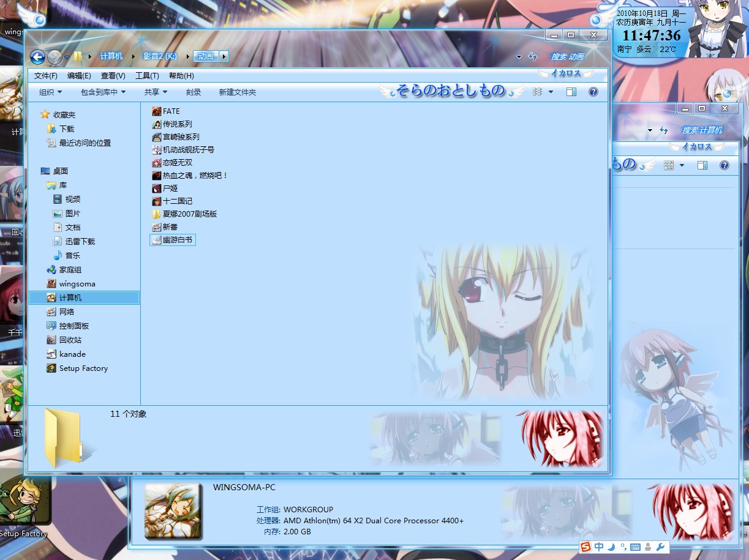Toggle the 中 Chinese/English input mode
Viewport: 749px width, 560px height.
[598, 547]
